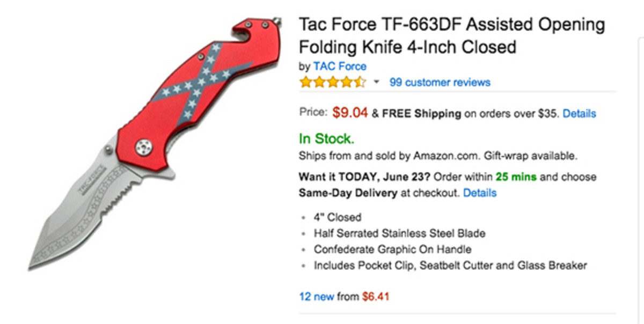Click Half Serrated Stainless Steel Blade bullet
The width and height of the screenshot is (644, 324).
pos(399,233)
